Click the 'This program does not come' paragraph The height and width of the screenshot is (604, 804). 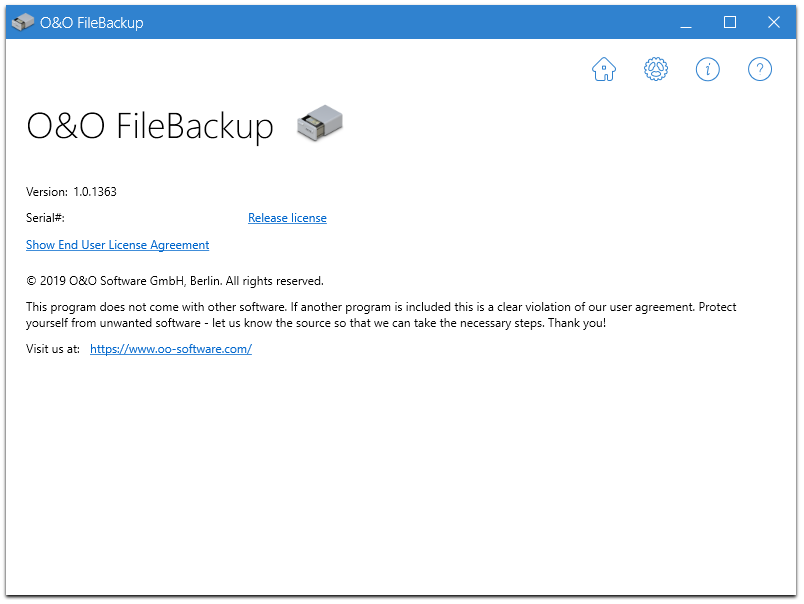point(381,315)
